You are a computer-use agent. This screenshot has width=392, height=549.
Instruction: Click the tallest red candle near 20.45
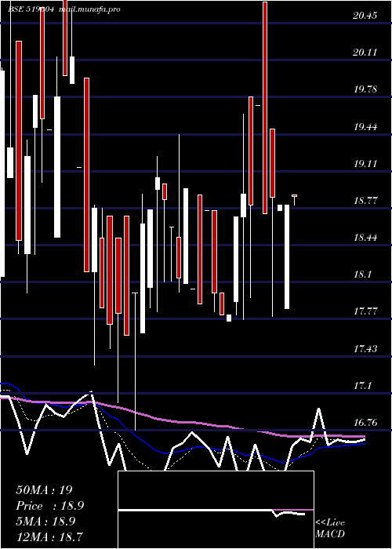pos(265,107)
